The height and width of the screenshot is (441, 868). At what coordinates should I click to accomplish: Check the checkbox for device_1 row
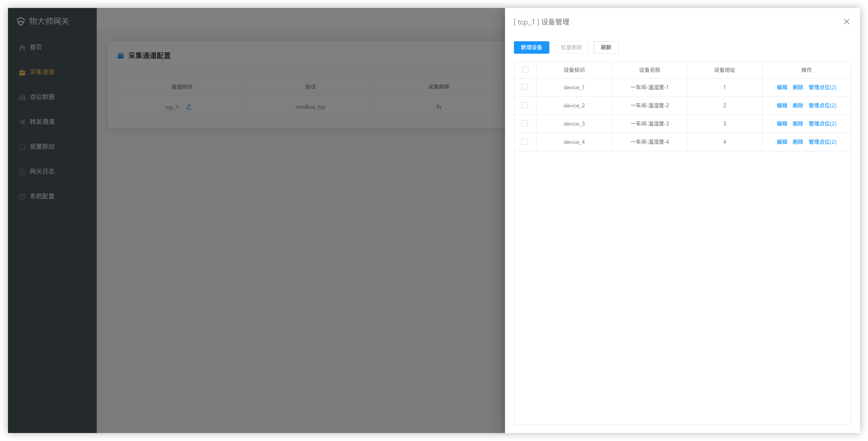tap(525, 87)
